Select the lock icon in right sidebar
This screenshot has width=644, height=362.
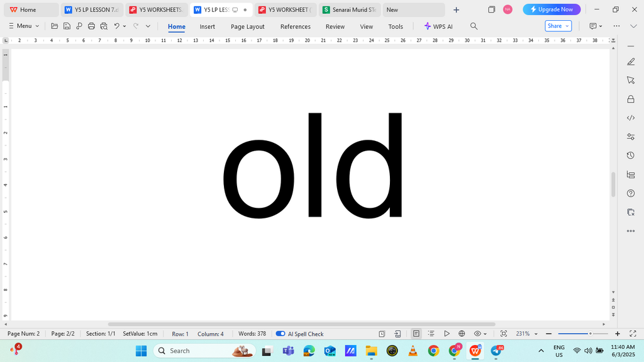(x=631, y=99)
